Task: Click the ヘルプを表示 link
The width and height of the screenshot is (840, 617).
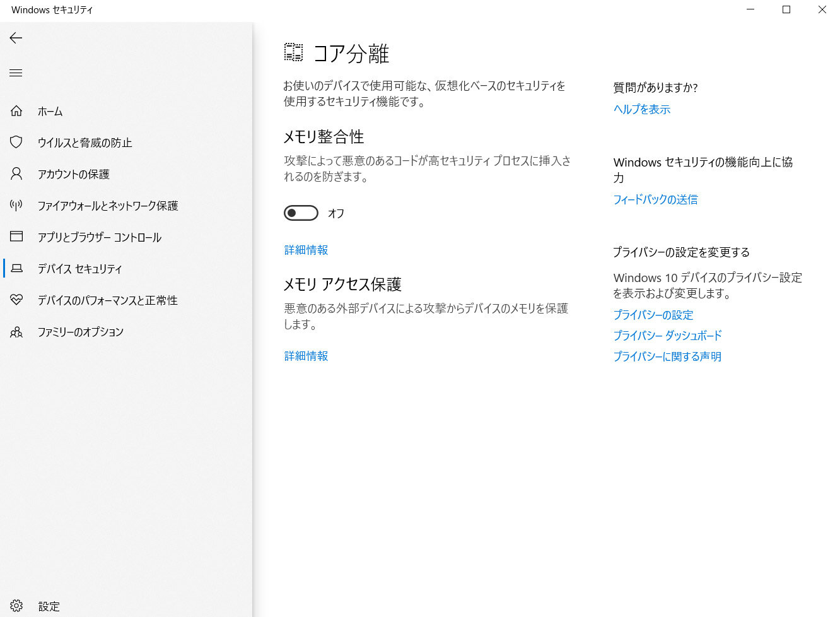Action: coord(642,109)
